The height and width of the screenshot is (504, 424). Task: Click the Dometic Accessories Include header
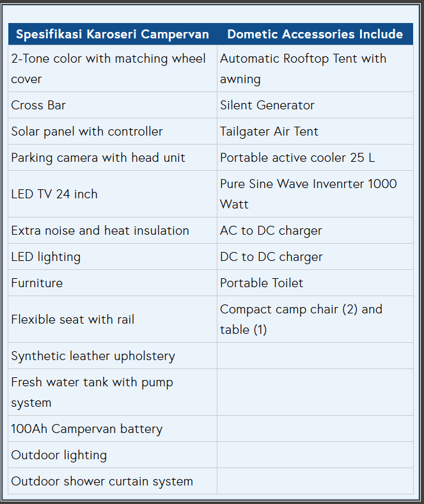click(315, 34)
